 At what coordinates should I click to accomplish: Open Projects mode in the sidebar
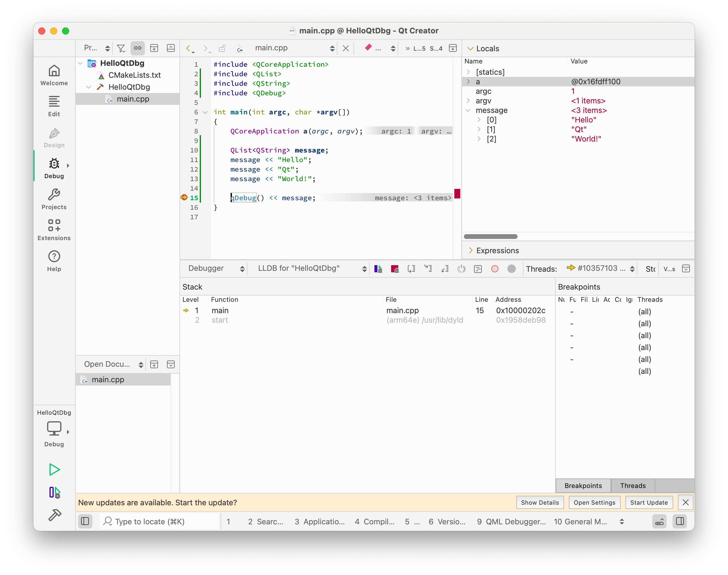pyautogui.click(x=54, y=199)
